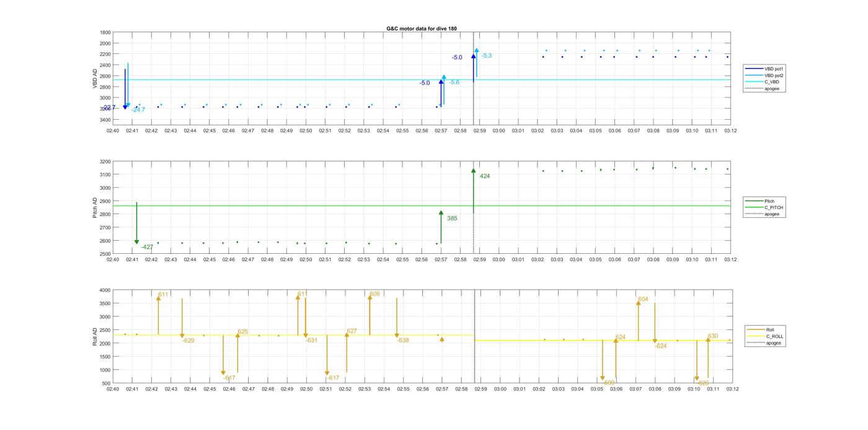Click the 'Pitch AD' y-axis label
The height and width of the screenshot is (430, 868).
[x=95, y=207]
